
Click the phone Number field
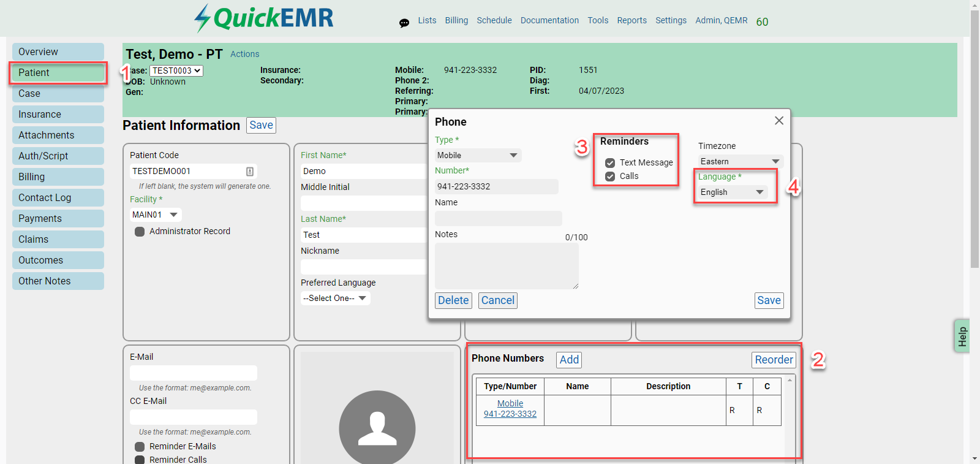pos(497,187)
